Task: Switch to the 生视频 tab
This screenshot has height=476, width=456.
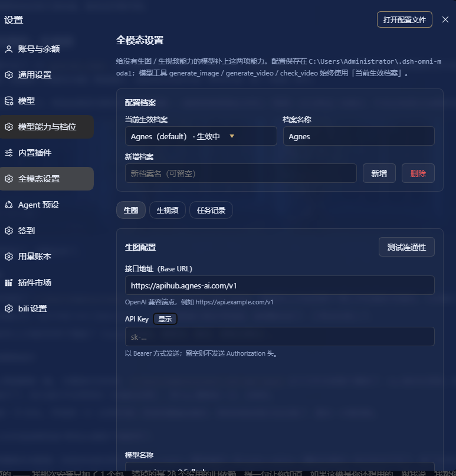Action: click(x=168, y=210)
